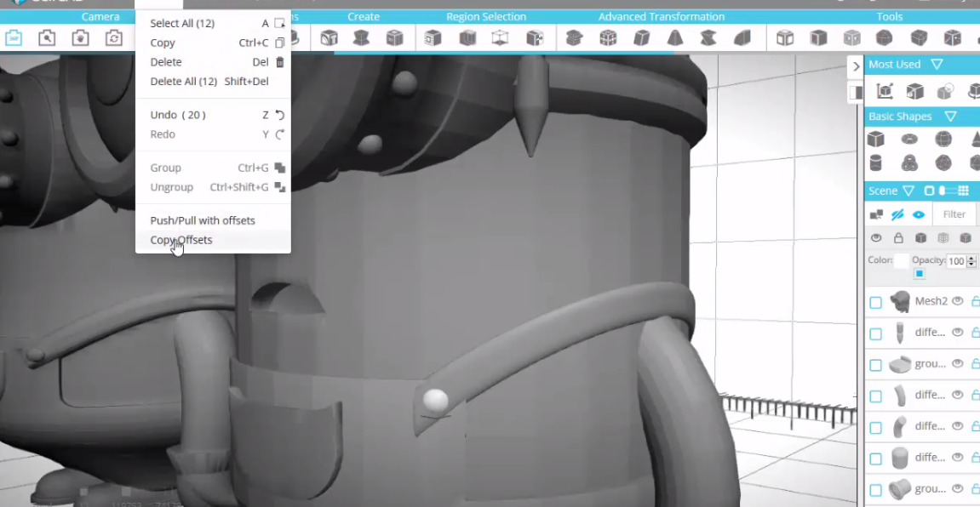Open the Tools group label

click(x=890, y=17)
